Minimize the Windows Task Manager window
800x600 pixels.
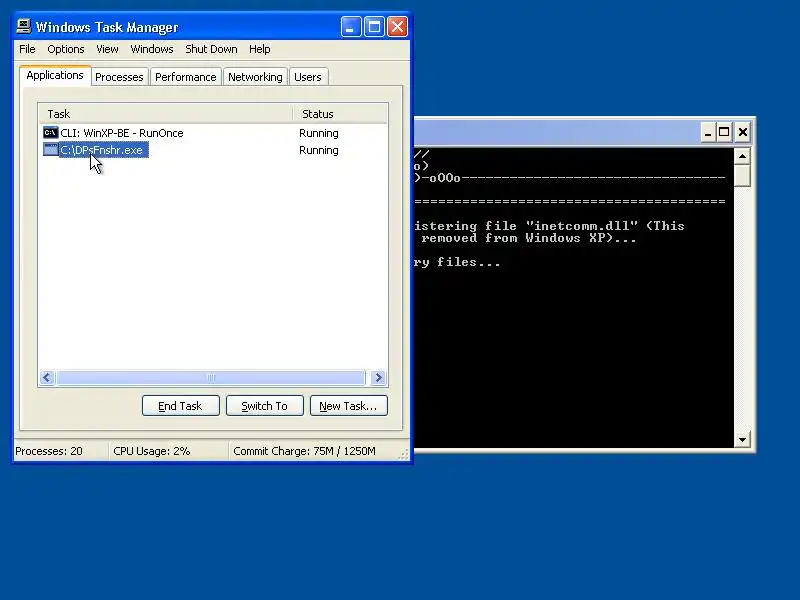(x=351, y=27)
